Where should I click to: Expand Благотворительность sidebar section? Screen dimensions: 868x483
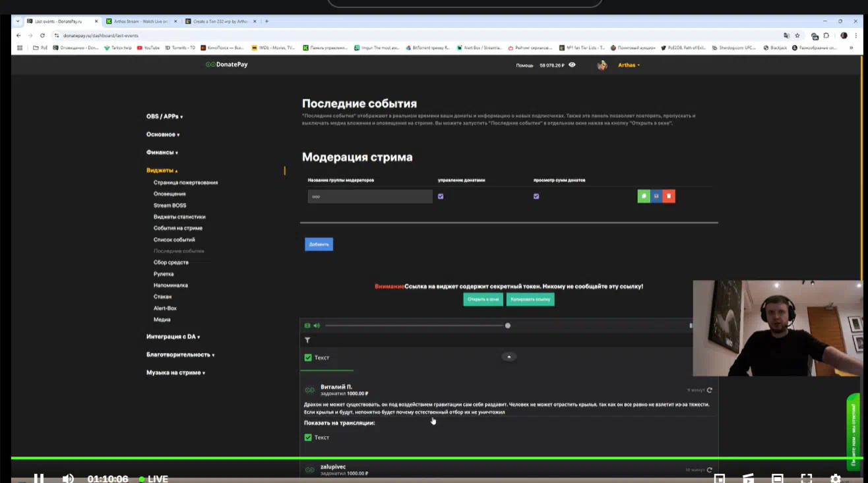coord(180,355)
